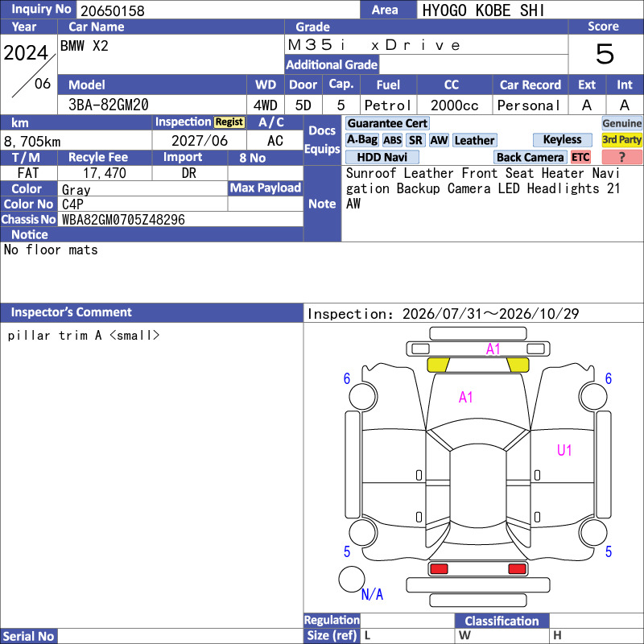This screenshot has width=644, height=644.
Task: Click the yellow Regist label
Action: (x=229, y=122)
